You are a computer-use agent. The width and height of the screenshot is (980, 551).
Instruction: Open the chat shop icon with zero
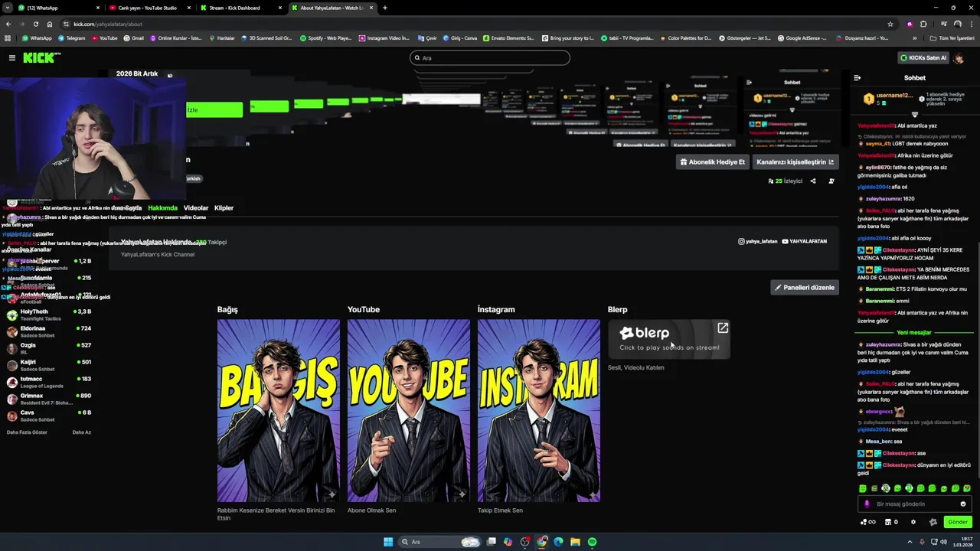[x=892, y=522]
